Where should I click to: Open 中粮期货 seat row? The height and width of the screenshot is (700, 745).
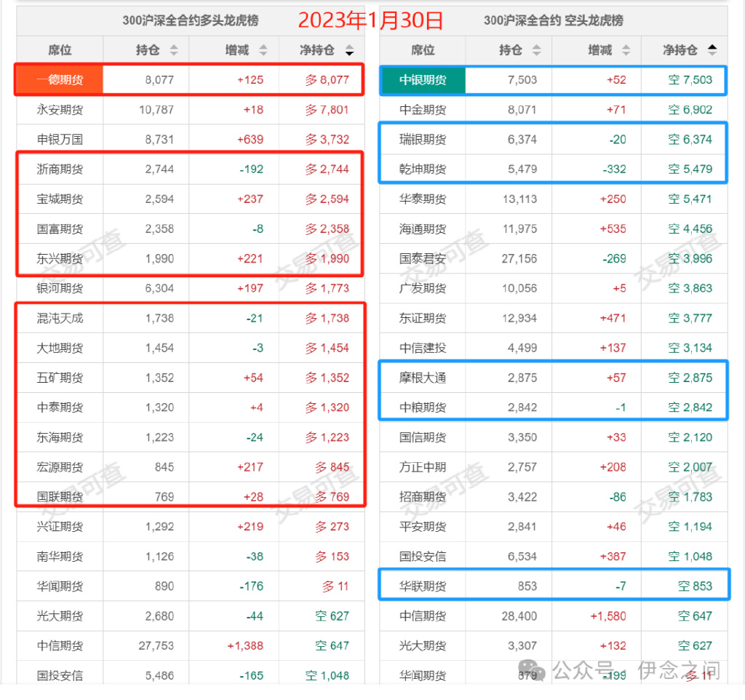[554, 407]
